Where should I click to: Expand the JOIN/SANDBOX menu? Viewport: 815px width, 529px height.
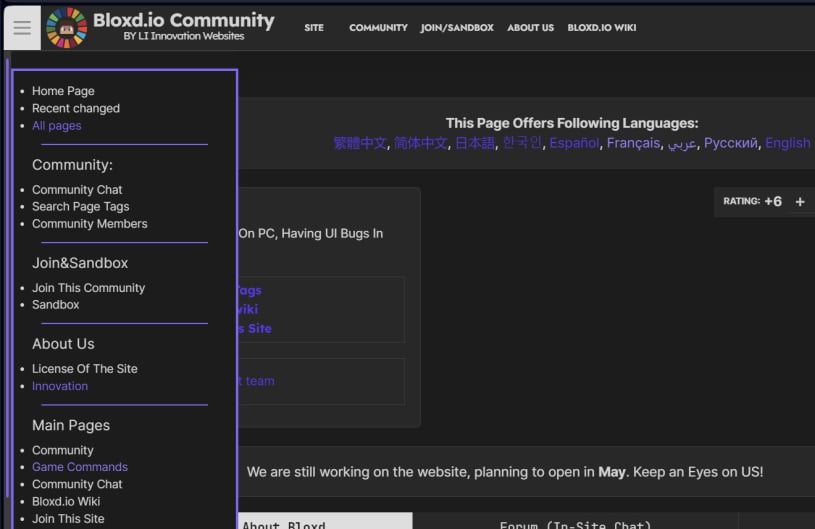(457, 28)
